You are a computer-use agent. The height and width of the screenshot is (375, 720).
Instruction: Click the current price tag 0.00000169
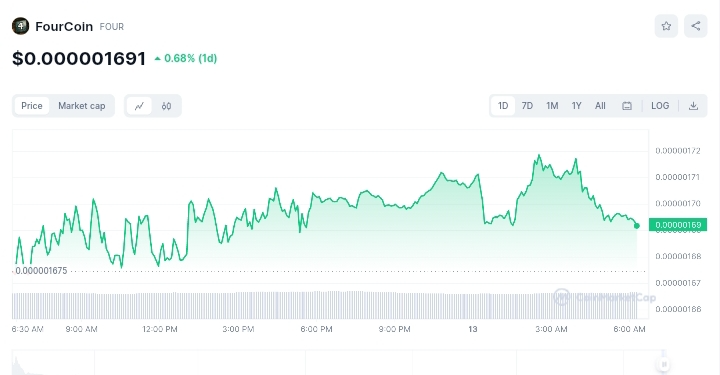point(678,225)
